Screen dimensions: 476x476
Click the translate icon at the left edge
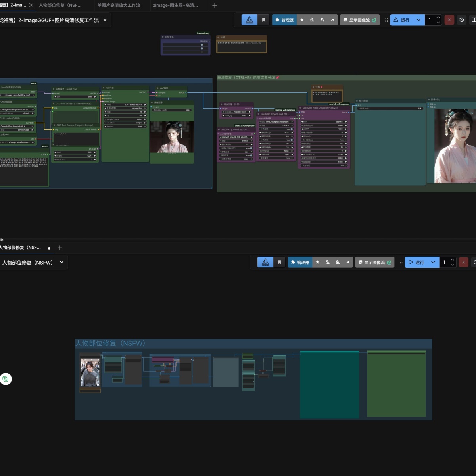click(x=6, y=379)
